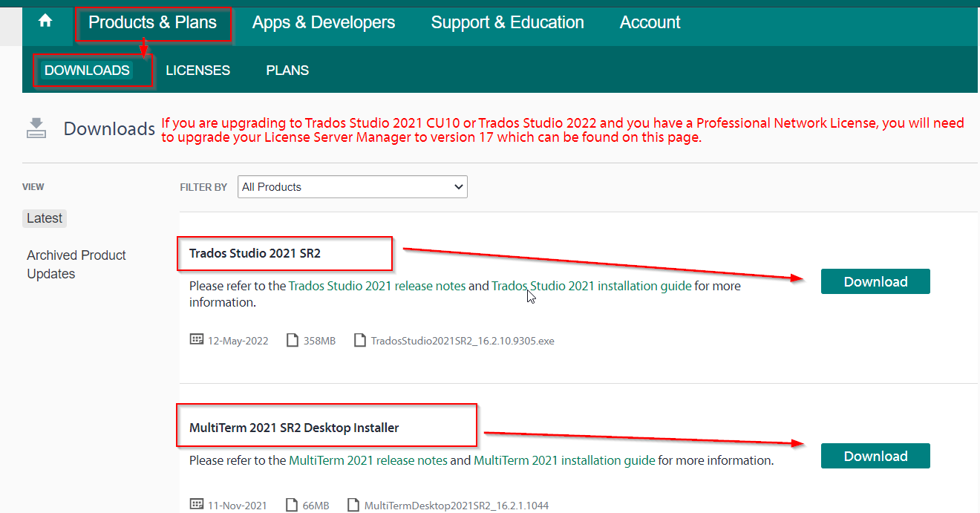Click the Trados Studio 2021 SR2 title

point(255,253)
